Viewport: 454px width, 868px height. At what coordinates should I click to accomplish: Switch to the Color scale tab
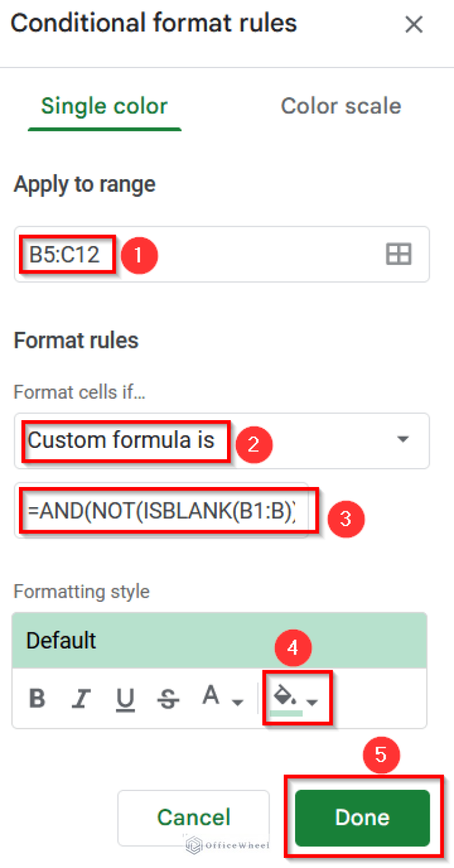(x=340, y=107)
